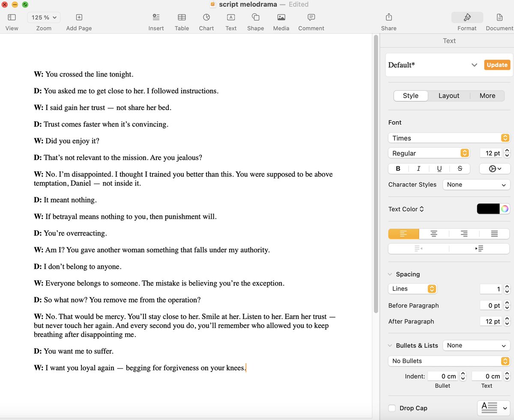Click the line spacing value field
The height and width of the screenshot is (420, 514).
(490, 289)
